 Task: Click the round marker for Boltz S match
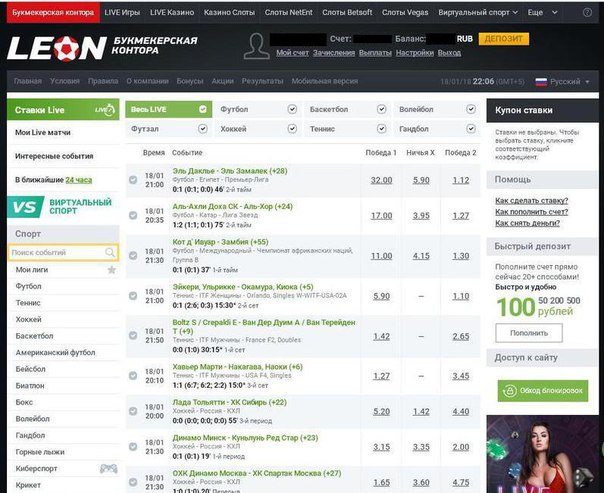pos(133,335)
